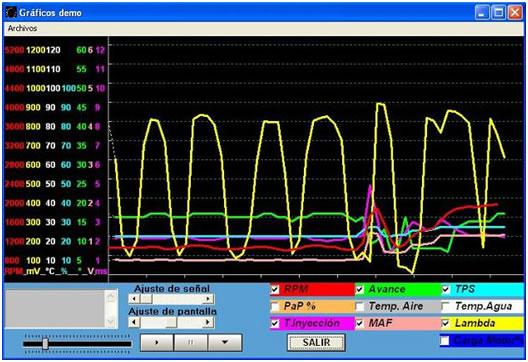Click the SALIR button
Image resolution: width=528 pixels, height=362 pixels.
click(x=316, y=342)
